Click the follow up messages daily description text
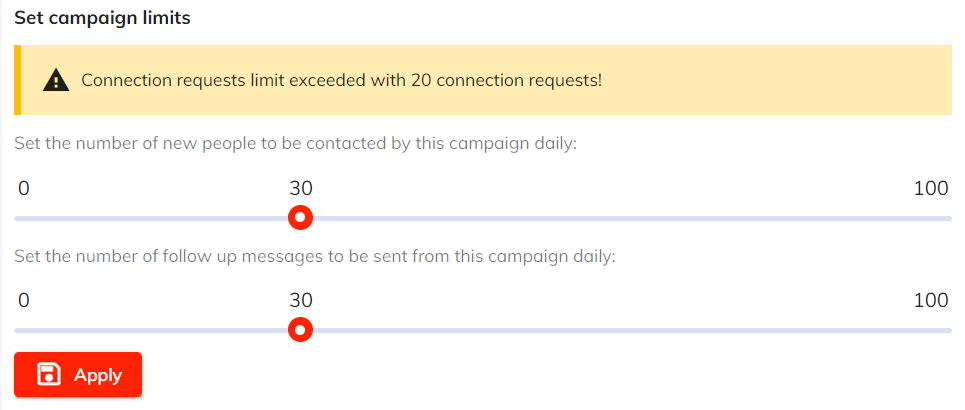 314,256
